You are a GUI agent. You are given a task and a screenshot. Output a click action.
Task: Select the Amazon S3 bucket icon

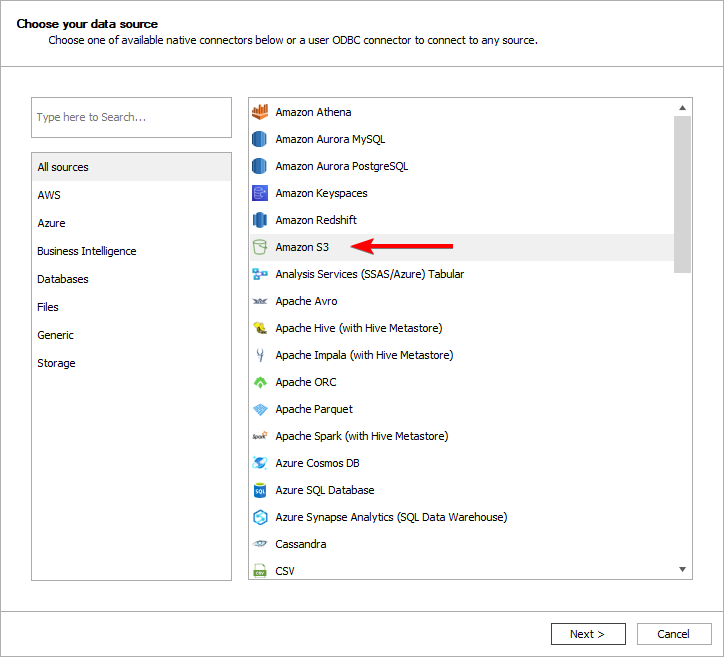[x=260, y=247]
